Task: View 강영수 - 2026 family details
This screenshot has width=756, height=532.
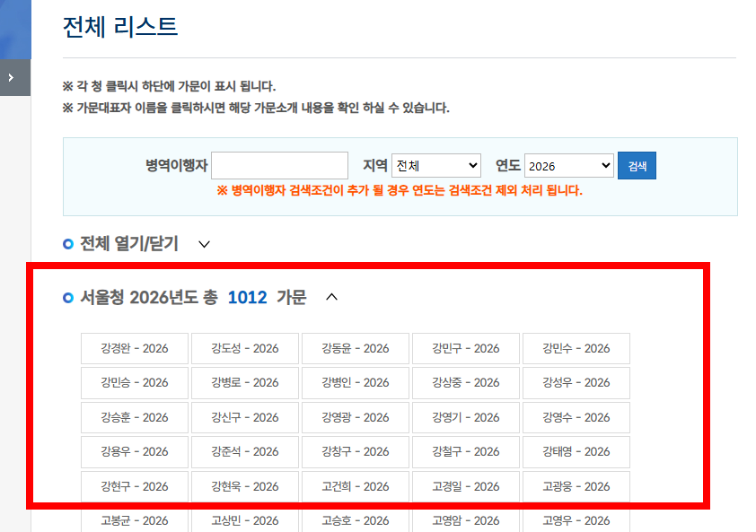Action: point(576,418)
